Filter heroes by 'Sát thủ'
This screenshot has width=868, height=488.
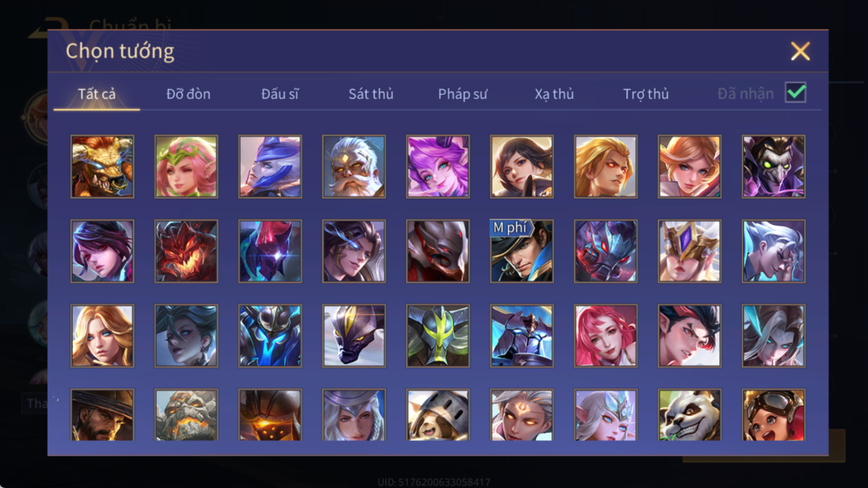371,94
